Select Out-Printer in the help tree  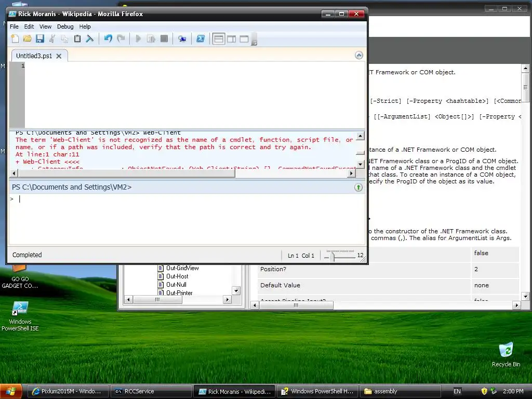tap(179, 293)
